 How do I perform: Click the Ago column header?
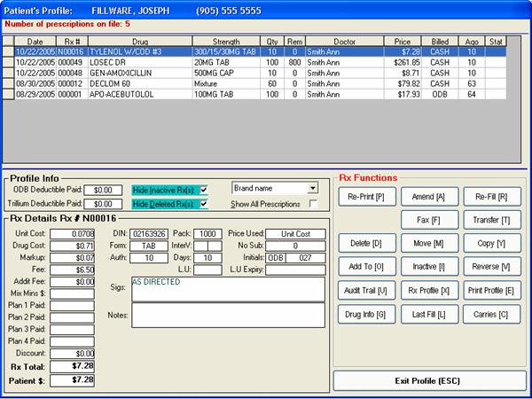472,42
